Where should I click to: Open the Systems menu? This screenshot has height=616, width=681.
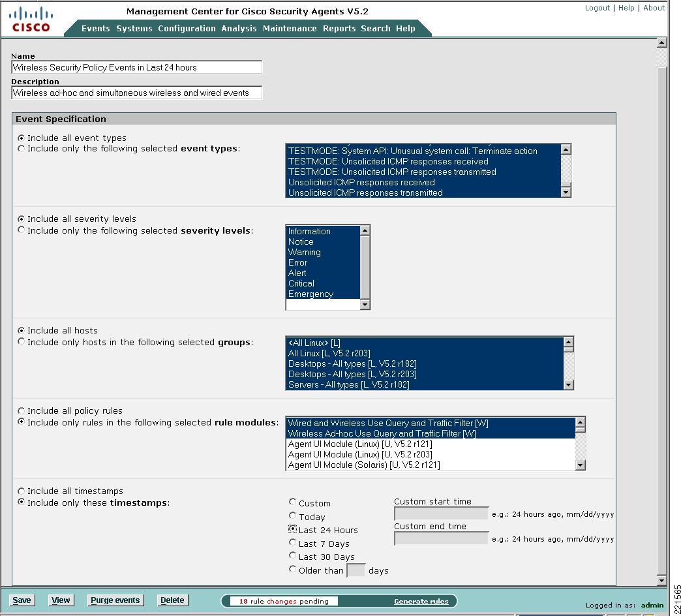coord(134,28)
